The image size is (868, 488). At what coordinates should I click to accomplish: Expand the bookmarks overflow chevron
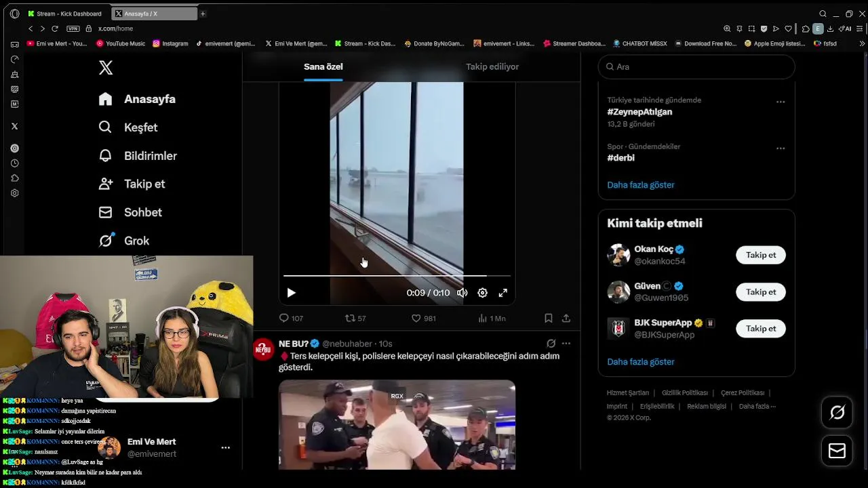pos(862,43)
